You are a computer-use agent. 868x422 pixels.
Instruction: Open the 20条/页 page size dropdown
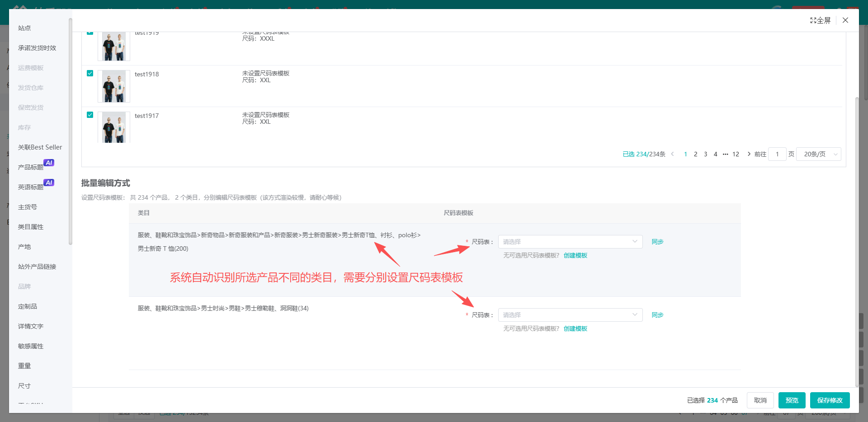click(818, 154)
